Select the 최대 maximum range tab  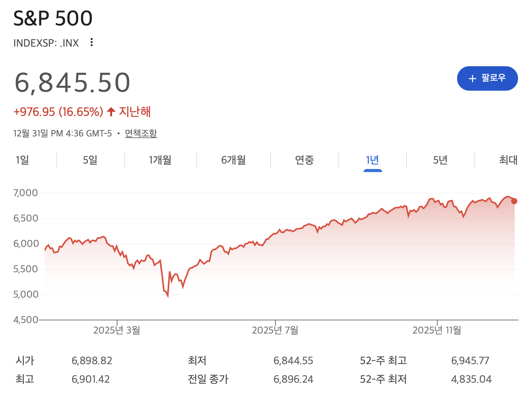[x=508, y=160]
